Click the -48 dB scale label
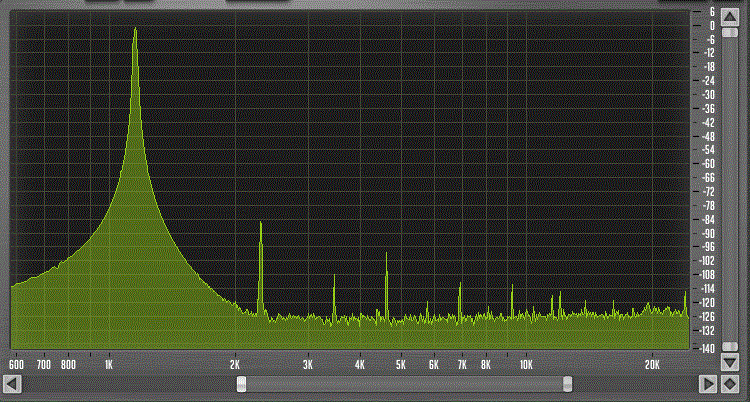Viewport: 750px width, 402px height. (x=708, y=136)
